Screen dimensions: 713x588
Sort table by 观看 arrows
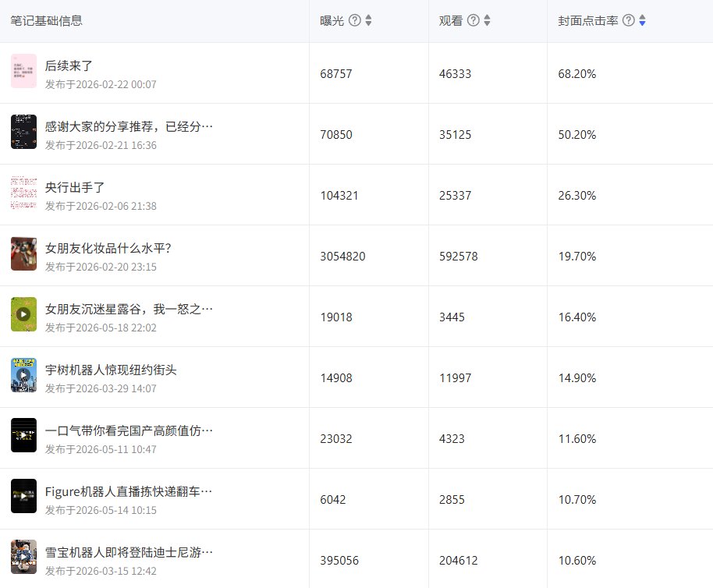[x=487, y=20]
